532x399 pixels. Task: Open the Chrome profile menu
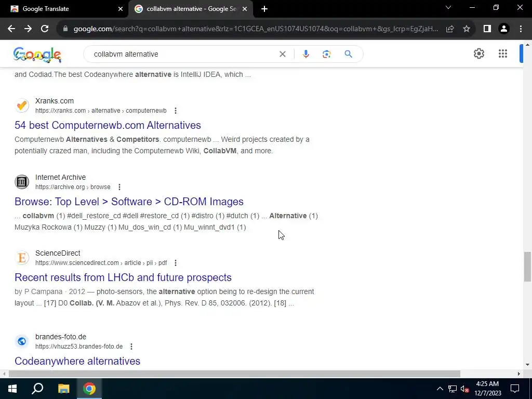pos(504,29)
